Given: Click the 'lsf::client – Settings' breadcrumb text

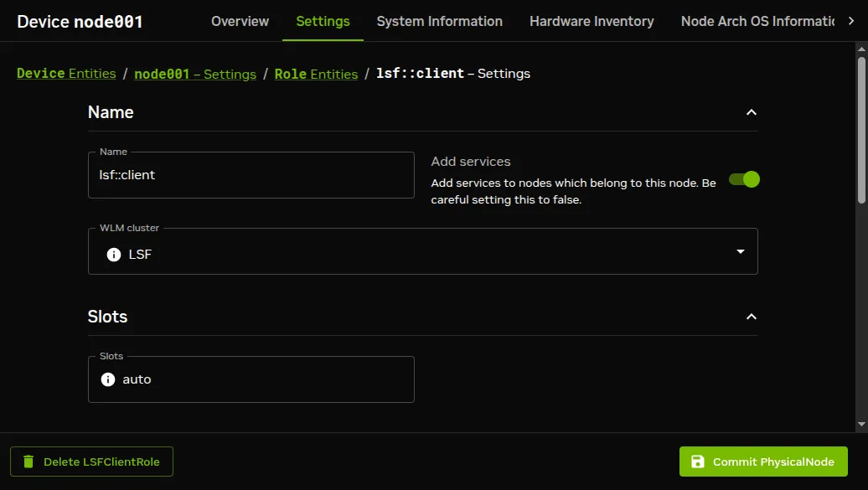Looking at the screenshot, I should (x=452, y=74).
